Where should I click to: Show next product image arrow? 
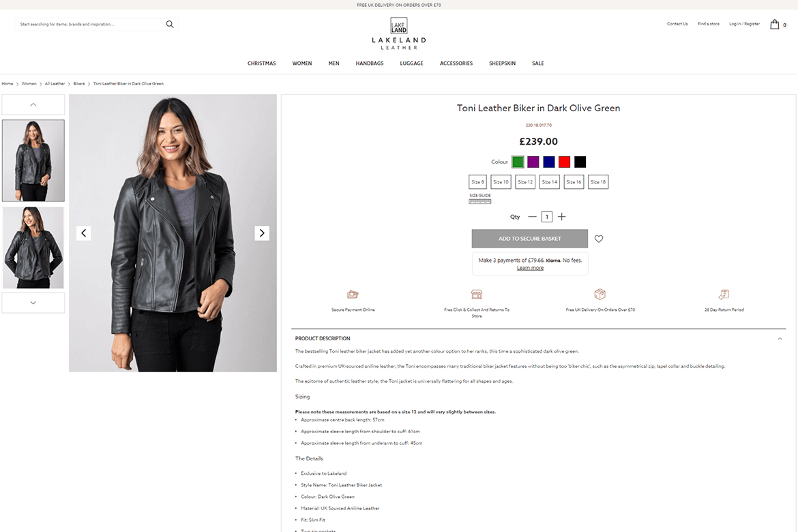point(262,233)
